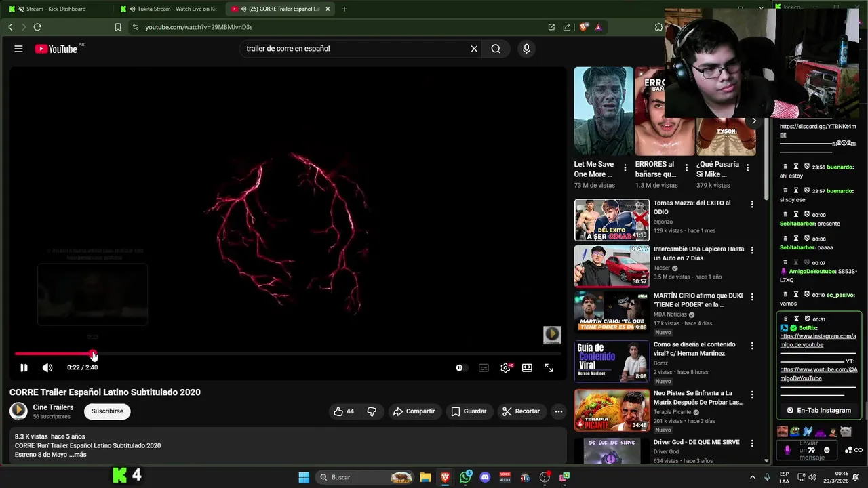This screenshot has width=868, height=488.
Task: Open Intercambie Una Lapicera video thumbnail
Action: pyautogui.click(x=612, y=266)
